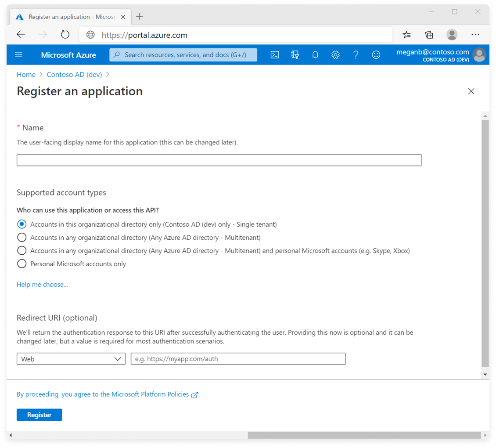
Task: Go to Home breadcrumb
Action: [26, 74]
